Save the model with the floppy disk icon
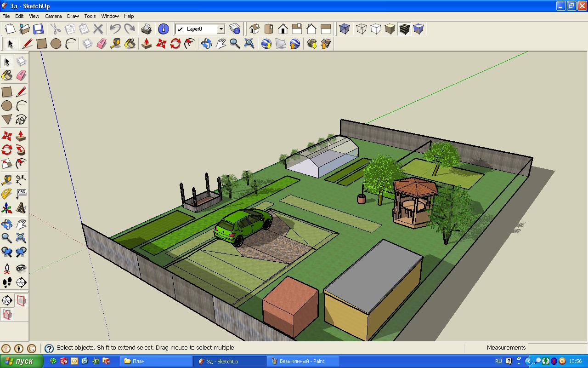This screenshot has height=368, width=588. click(38, 29)
